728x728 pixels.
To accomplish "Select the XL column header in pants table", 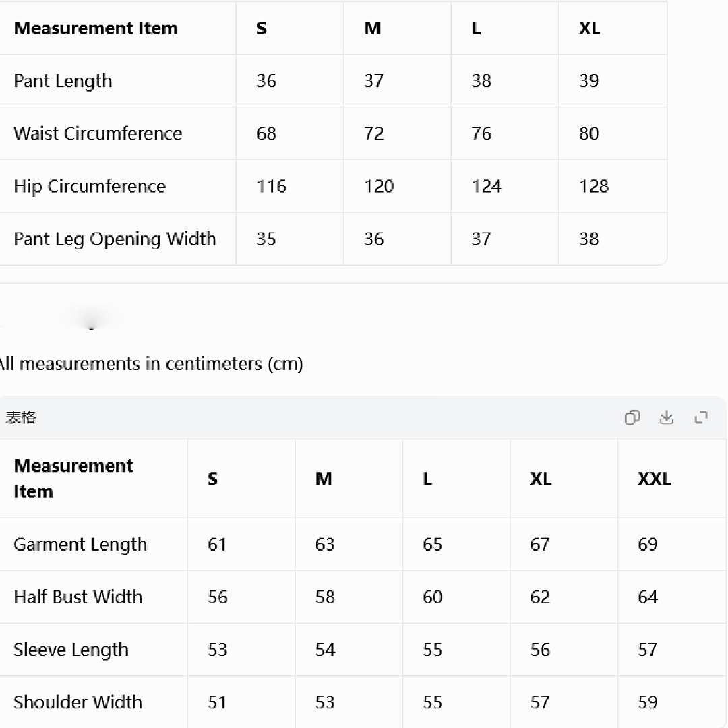I will click(589, 28).
